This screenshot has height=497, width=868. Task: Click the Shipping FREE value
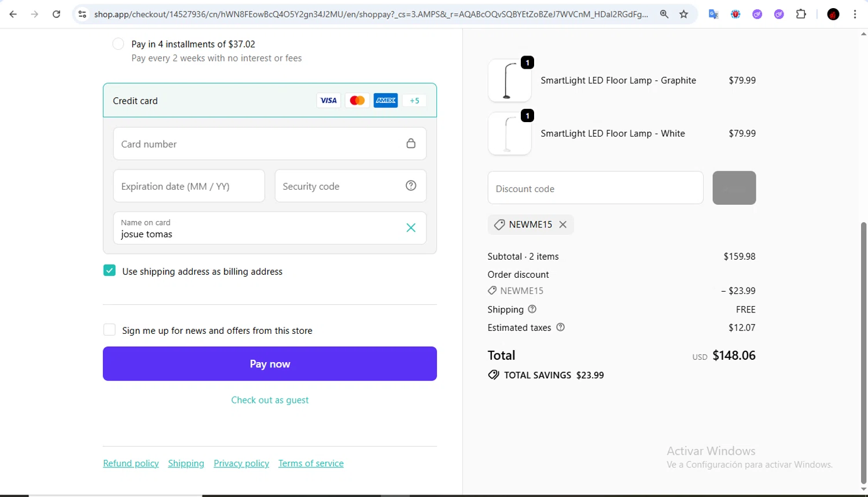point(746,310)
